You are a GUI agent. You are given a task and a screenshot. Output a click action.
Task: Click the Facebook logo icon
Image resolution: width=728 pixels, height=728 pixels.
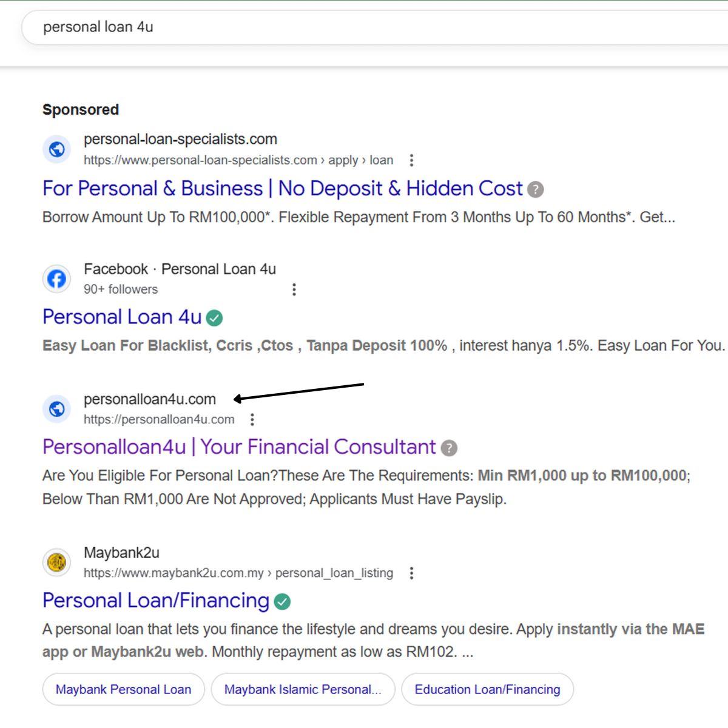click(x=57, y=279)
